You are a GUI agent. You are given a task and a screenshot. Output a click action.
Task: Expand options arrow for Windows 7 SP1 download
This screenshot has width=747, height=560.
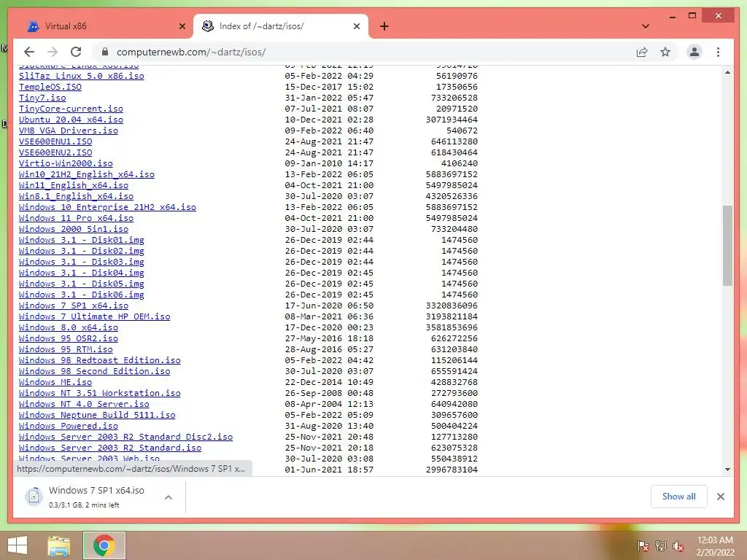pos(169,497)
